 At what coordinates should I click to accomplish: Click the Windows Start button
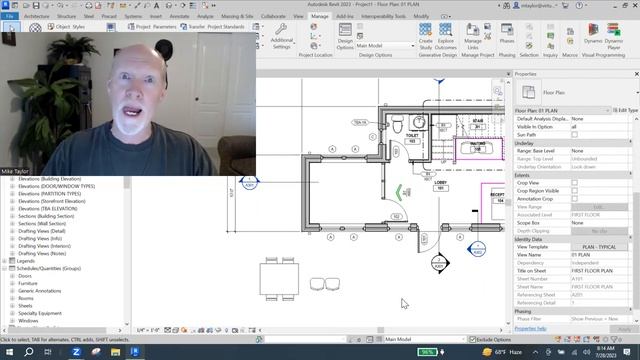tap(9, 352)
